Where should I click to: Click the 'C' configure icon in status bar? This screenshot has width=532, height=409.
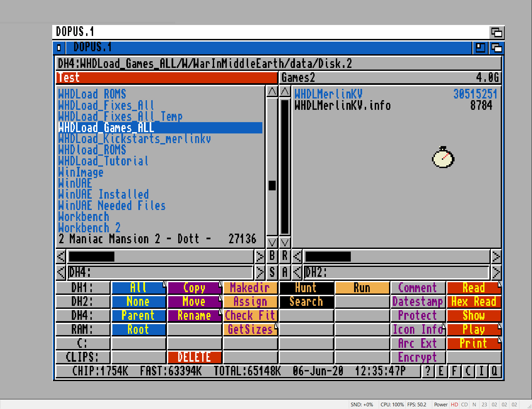click(468, 371)
